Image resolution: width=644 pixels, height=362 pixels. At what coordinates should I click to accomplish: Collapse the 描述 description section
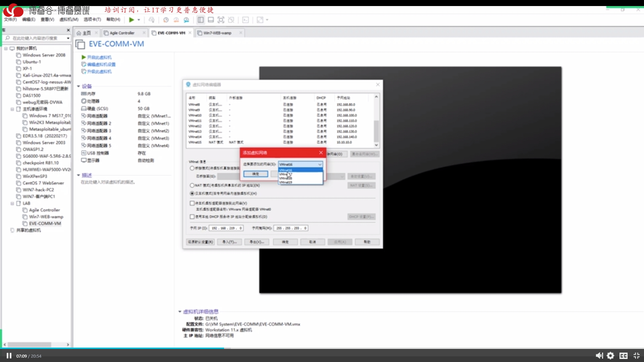click(x=78, y=175)
